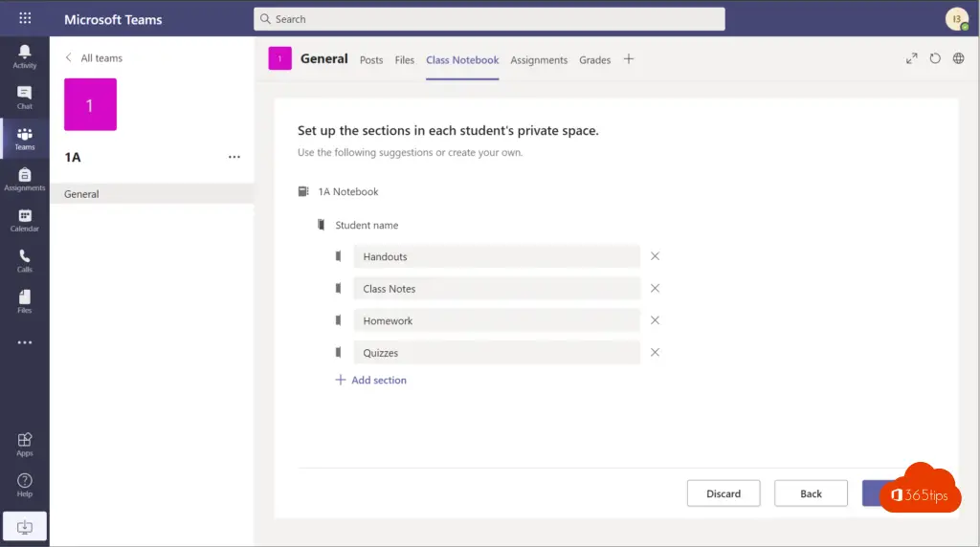Remove the Homework section
Viewport: 980px width, 547px height.
(655, 319)
